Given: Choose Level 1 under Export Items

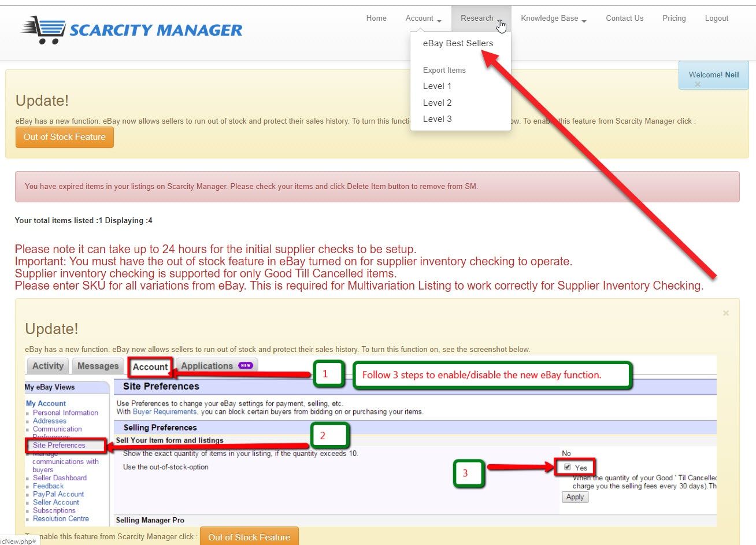Looking at the screenshot, I should click(437, 86).
